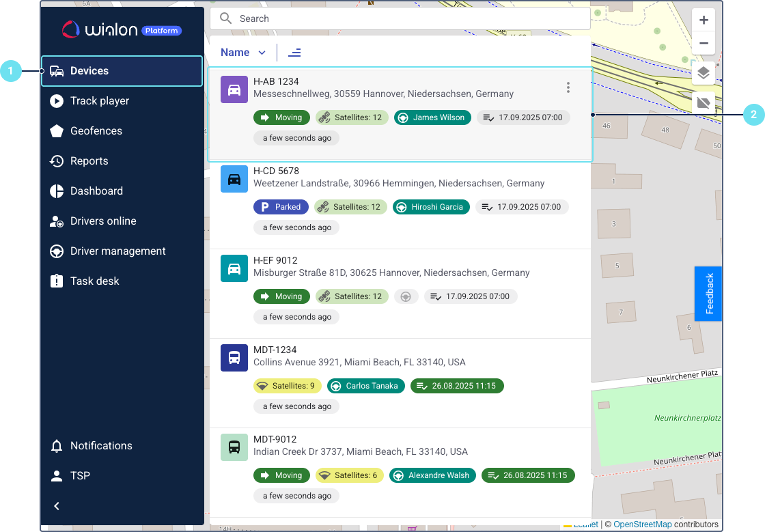The height and width of the screenshot is (532, 765).
Task: Open the OpenStreetMap attribution link
Action: tap(642, 524)
